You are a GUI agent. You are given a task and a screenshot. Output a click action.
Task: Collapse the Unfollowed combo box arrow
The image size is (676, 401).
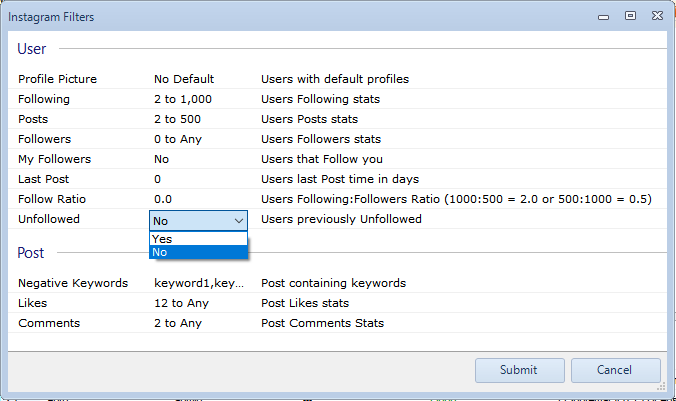pyautogui.click(x=238, y=221)
